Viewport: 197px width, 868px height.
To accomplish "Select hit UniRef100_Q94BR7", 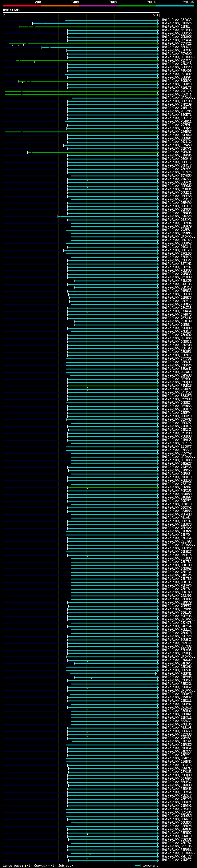I will click(176, 132).
